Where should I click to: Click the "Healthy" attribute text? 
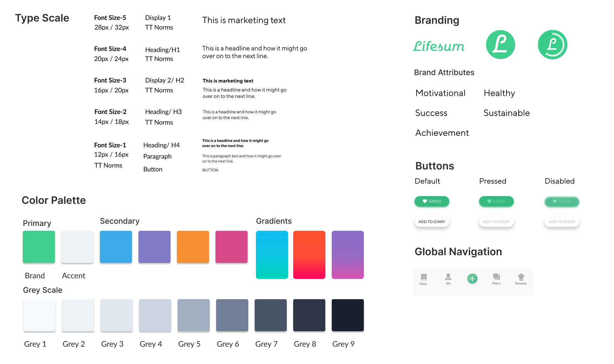click(x=499, y=93)
